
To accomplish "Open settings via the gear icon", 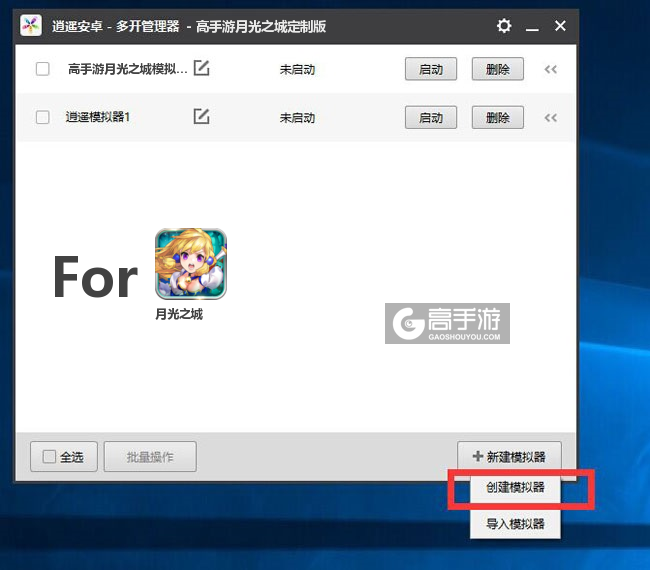I will click(x=504, y=26).
